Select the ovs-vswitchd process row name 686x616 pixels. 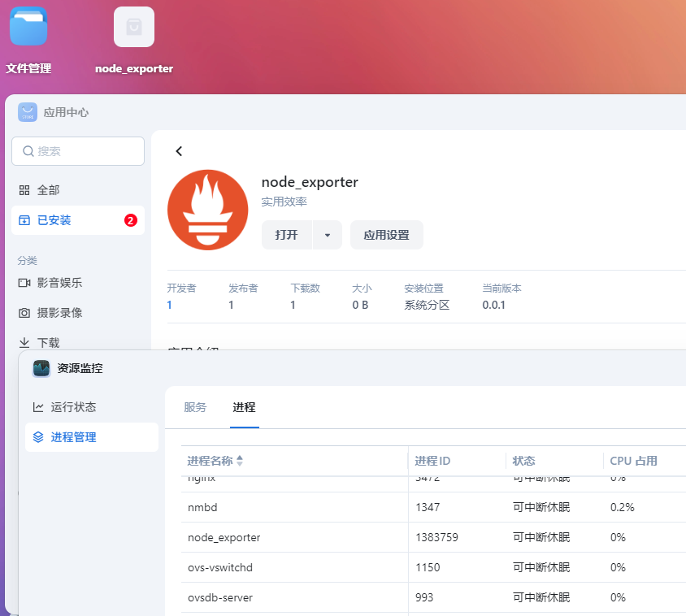[220, 567]
